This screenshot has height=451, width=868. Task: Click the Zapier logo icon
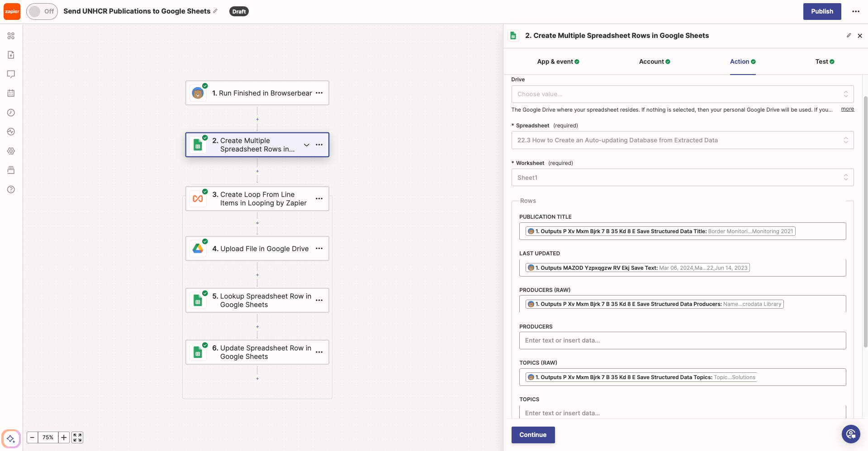[12, 11]
